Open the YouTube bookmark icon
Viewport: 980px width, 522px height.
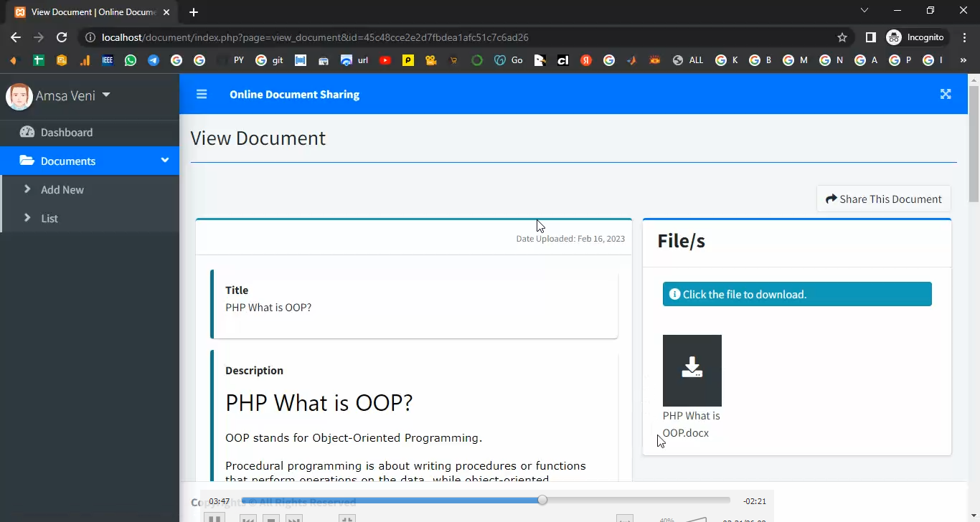(385, 60)
